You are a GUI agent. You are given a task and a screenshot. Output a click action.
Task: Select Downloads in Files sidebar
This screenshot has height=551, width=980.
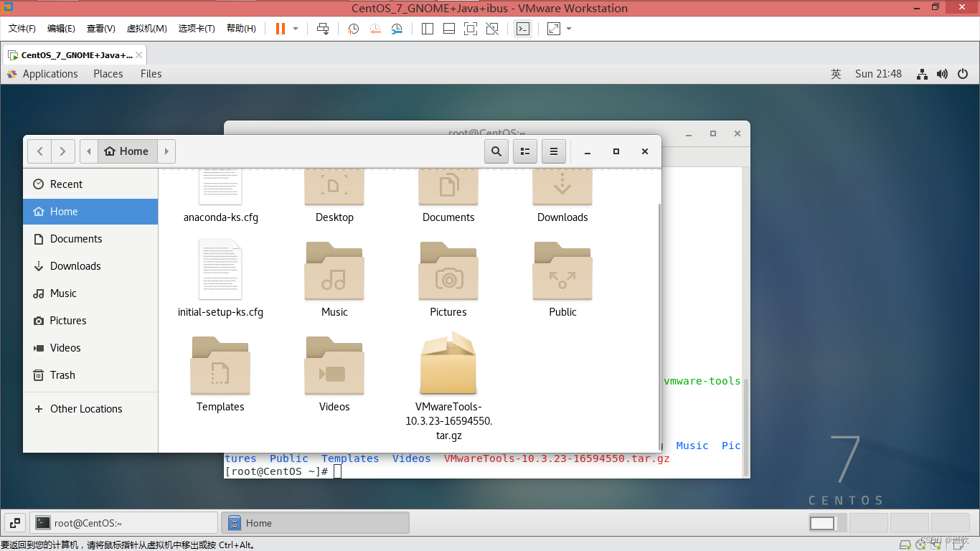click(90, 266)
